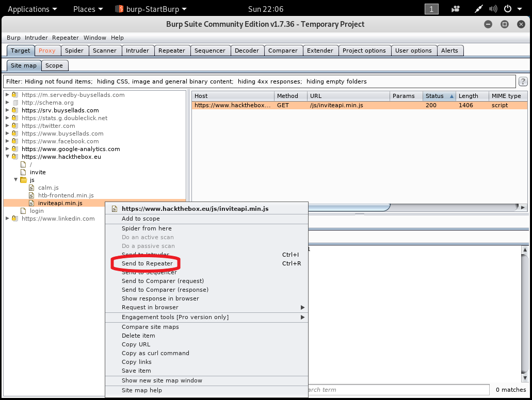Choose Send to Repeater from context menu
This screenshot has width=532, height=400.
[x=147, y=263]
